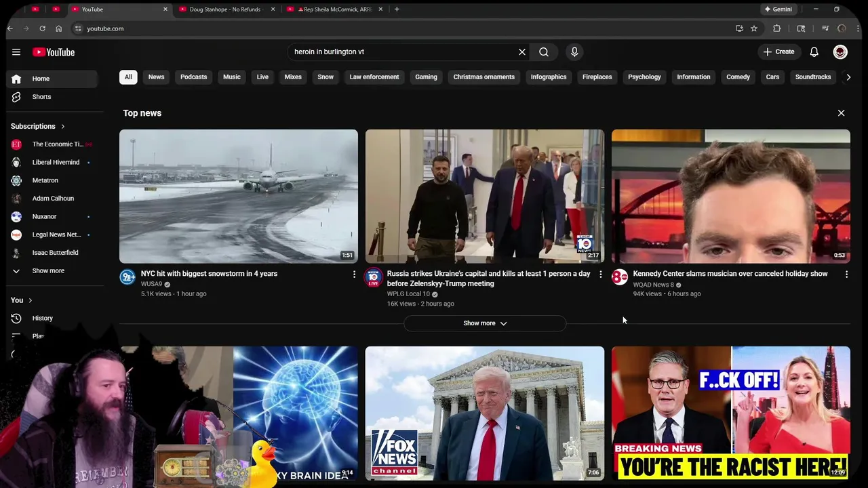Image resolution: width=868 pixels, height=488 pixels.
Task: Select the Psychology filter chip
Action: point(644,77)
